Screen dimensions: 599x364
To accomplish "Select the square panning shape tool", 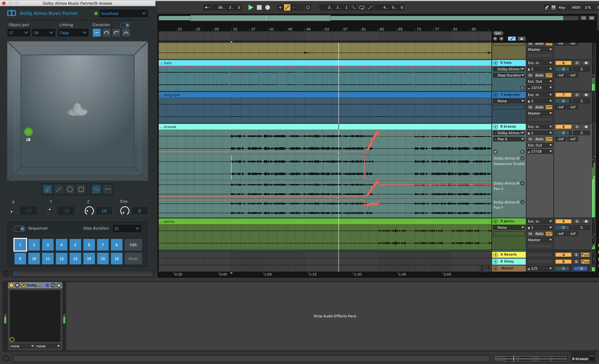I will [x=81, y=189].
